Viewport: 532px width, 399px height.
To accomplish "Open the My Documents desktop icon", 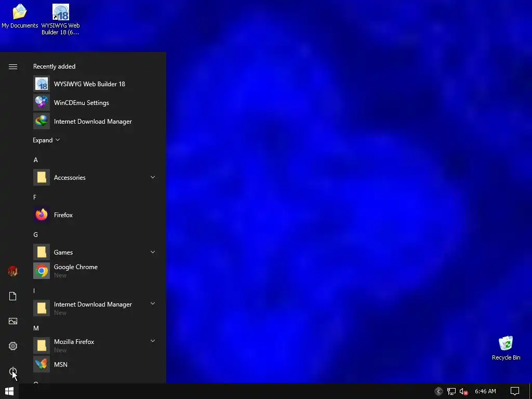I will (x=20, y=16).
